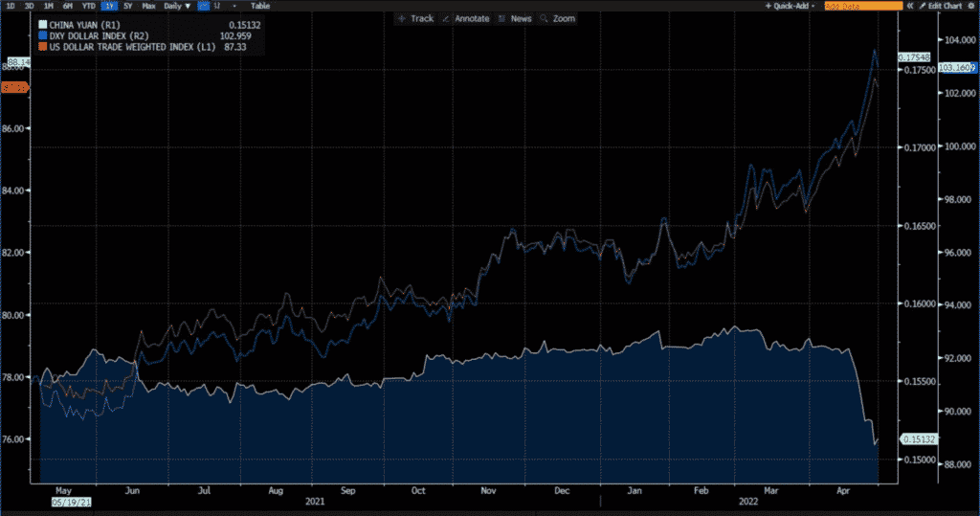Click the 103.160 blue axis price tag
The height and width of the screenshot is (516, 980).
[957, 68]
